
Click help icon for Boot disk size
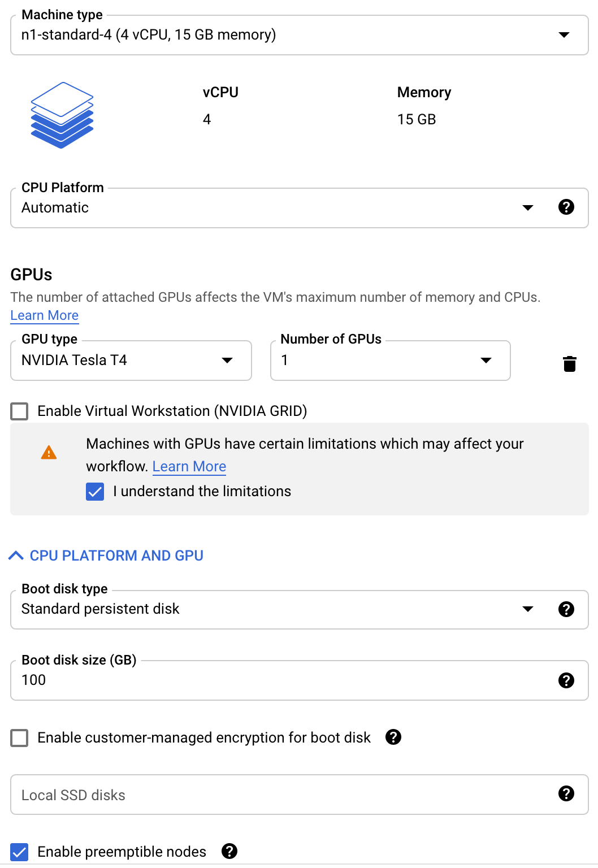point(566,680)
